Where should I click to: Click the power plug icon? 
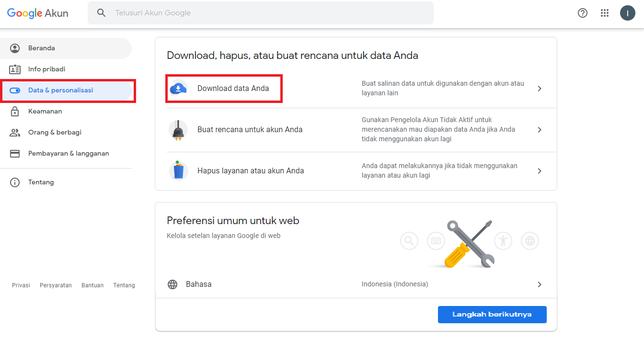click(178, 130)
